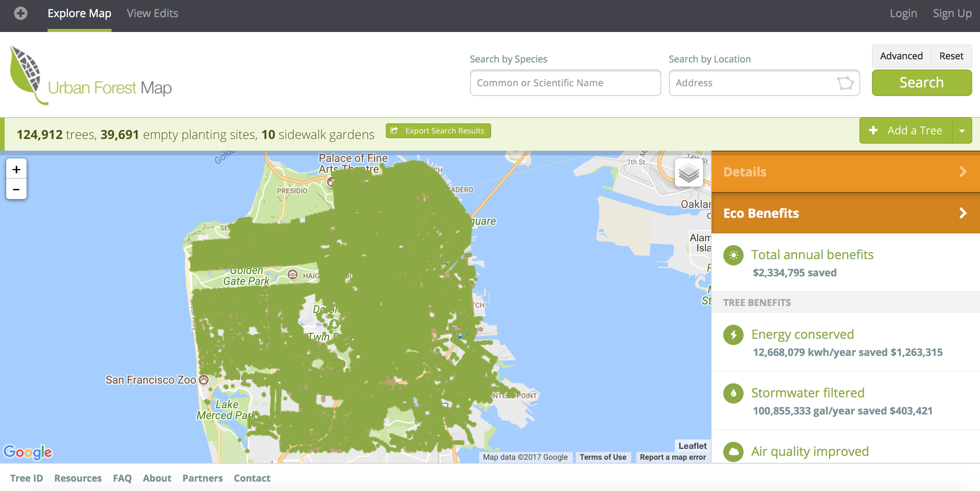
Task: Click the Total annual benefits sun icon
Action: coord(733,255)
